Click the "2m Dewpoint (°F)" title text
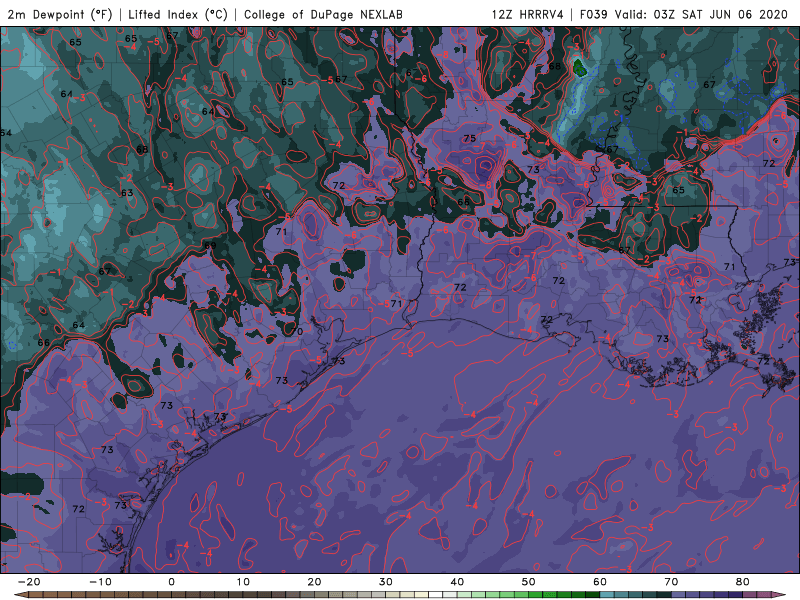The image size is (800, 600). click(60, 14)
